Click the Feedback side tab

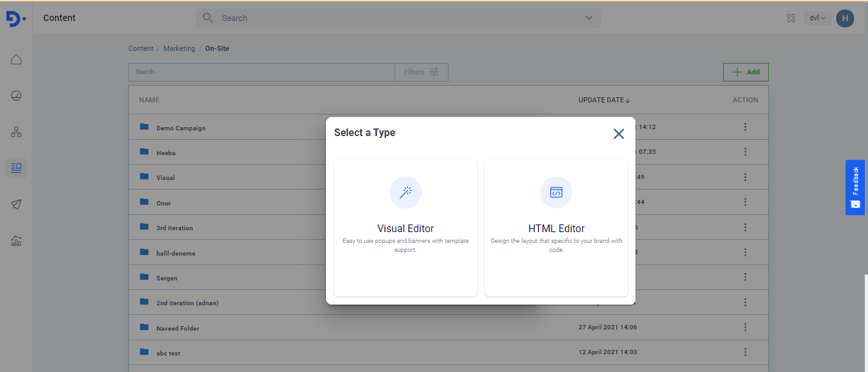[x=855, y=187]
